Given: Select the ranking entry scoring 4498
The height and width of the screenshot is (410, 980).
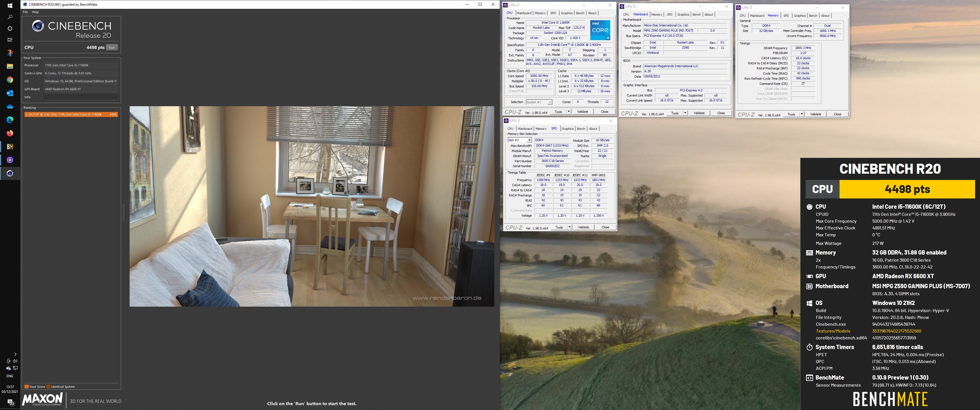Looking at the screenshot, I should tap(71, 114).
